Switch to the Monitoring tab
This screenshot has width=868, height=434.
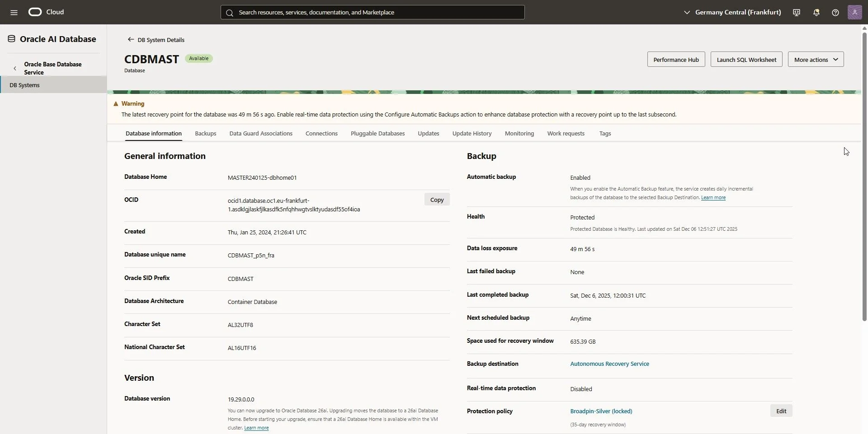519,133
